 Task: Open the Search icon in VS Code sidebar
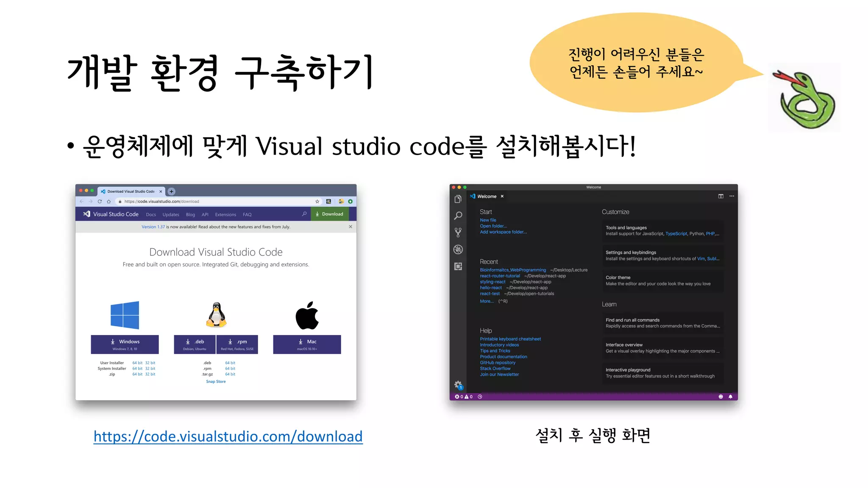[458, 216]
